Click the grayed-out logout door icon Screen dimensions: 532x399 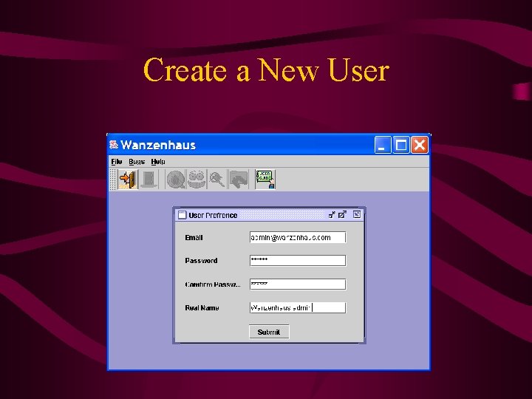click(x=149, y=179)
